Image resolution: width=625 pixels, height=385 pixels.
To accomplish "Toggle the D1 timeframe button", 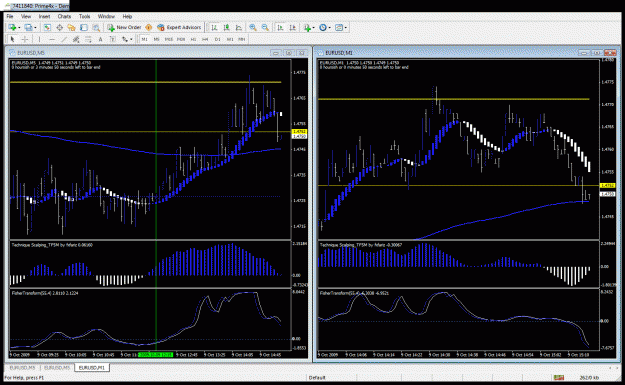I will pos(218,39).
